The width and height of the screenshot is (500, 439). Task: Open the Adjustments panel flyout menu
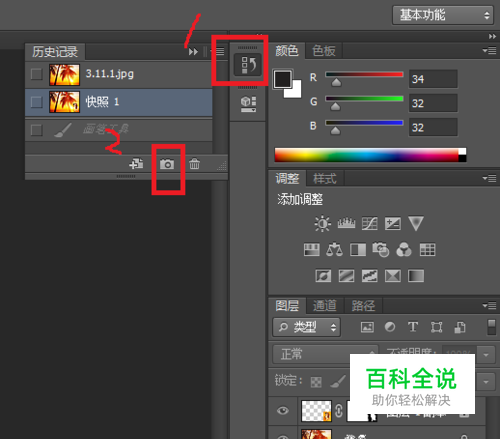(490, 179)
